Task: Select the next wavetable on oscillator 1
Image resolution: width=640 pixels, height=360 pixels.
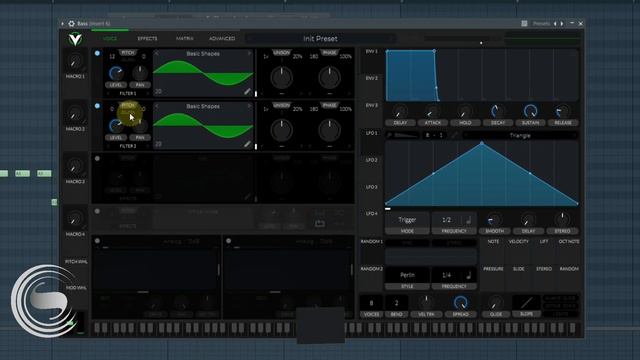Action: pos(249,53)
